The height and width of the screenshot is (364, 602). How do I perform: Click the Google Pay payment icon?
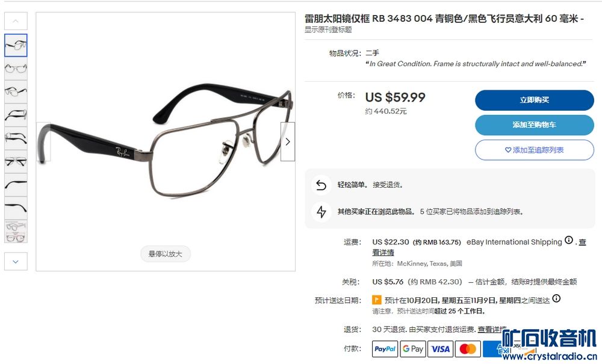(x=413, y=348)
